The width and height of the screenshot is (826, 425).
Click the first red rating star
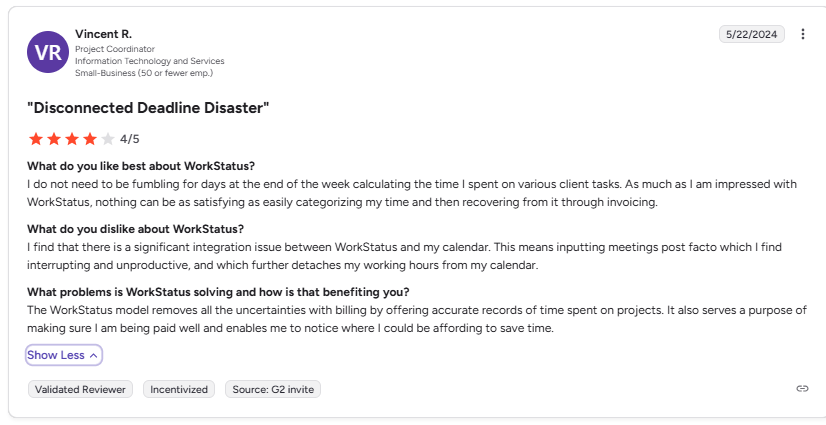36,139
